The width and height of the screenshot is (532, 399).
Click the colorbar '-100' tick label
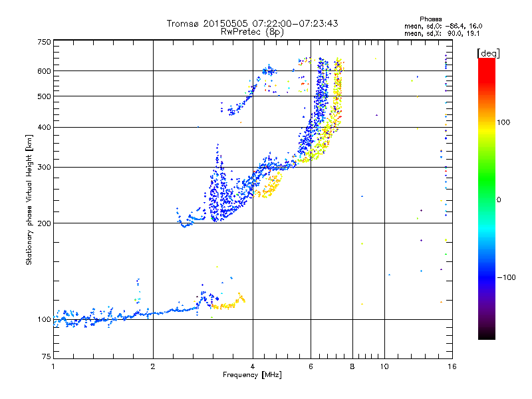506,277
